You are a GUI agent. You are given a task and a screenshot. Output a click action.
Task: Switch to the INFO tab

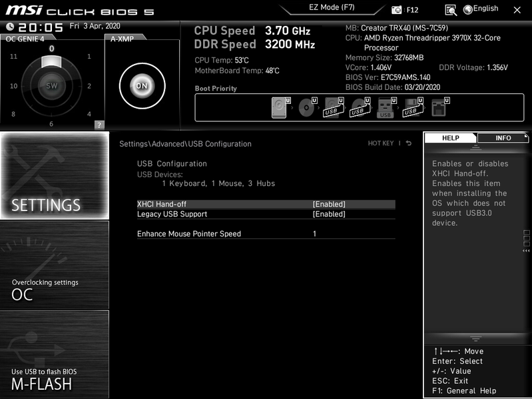(x=503, y=138)
